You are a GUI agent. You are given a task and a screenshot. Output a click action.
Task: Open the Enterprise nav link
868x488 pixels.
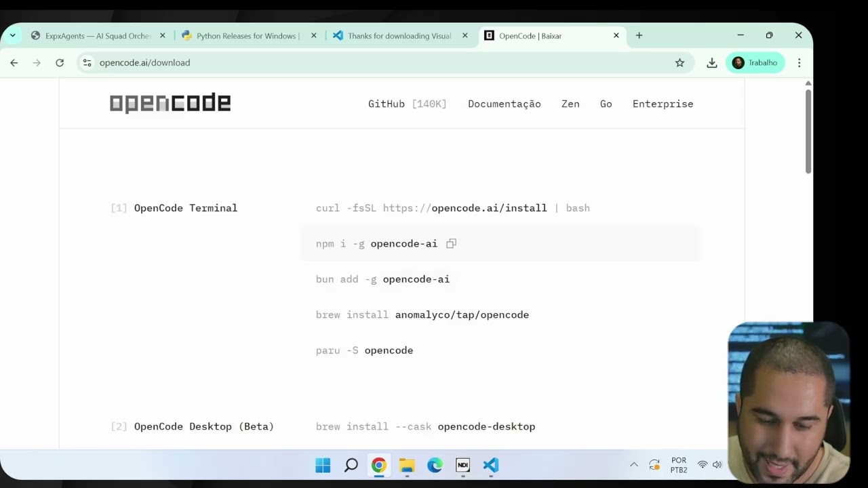663,104
